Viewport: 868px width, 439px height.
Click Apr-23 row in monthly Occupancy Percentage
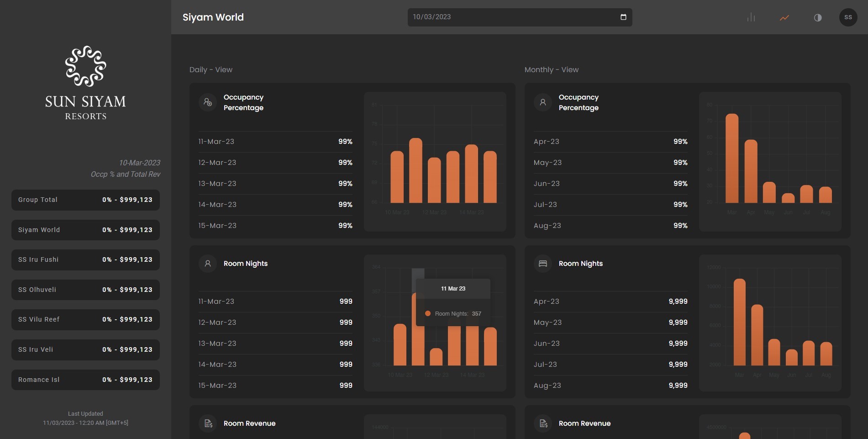point(610,142)
